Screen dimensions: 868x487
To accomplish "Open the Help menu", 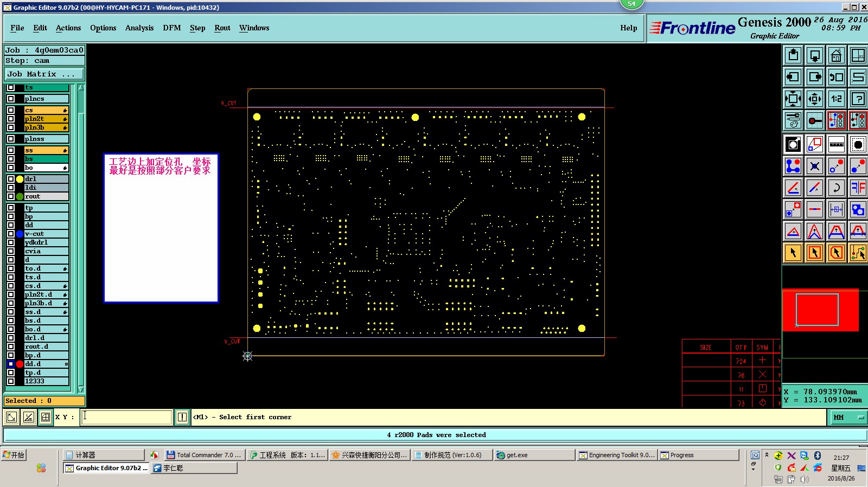I will click(x=629, y=28).
